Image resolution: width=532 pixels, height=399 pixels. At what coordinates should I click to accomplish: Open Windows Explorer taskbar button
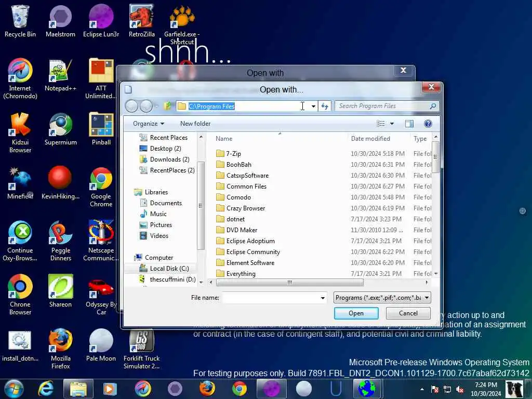(78, 389)
